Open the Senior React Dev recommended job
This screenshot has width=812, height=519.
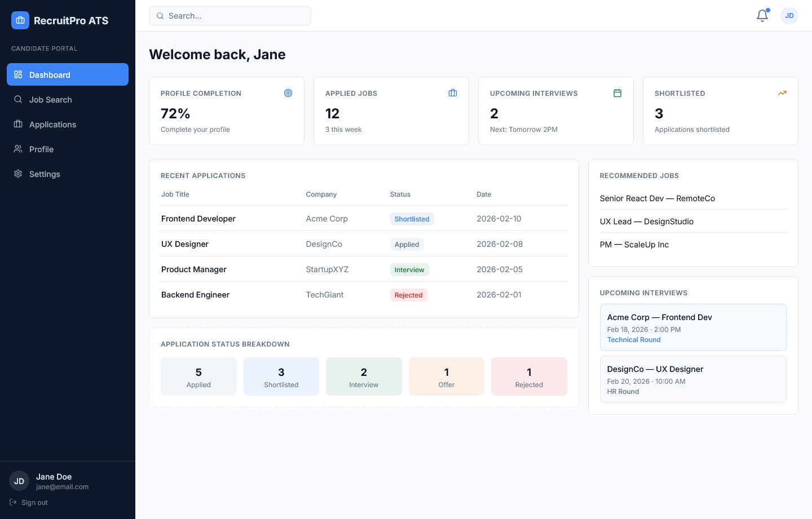click(657, 198)
